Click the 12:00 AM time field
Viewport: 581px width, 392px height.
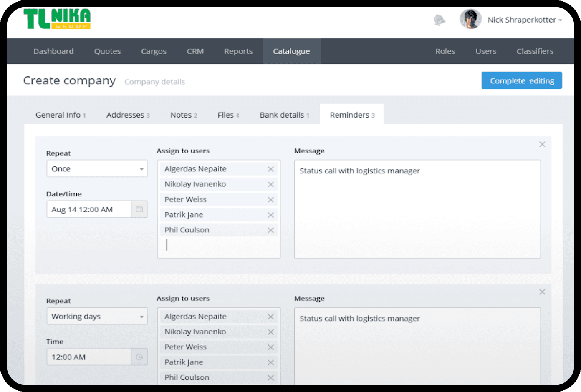[x=89, y=357]
